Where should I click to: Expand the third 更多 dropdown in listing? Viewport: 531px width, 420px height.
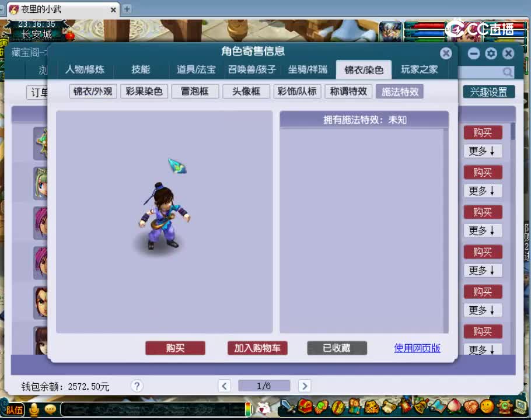point(483,230)
